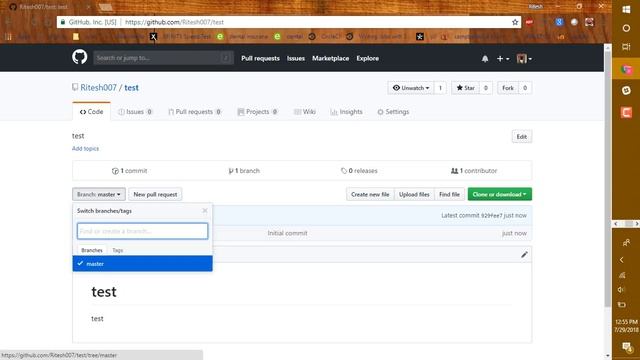Click Create new file button
The width and height of the screenshot is (640, 360).
(370, 194)
